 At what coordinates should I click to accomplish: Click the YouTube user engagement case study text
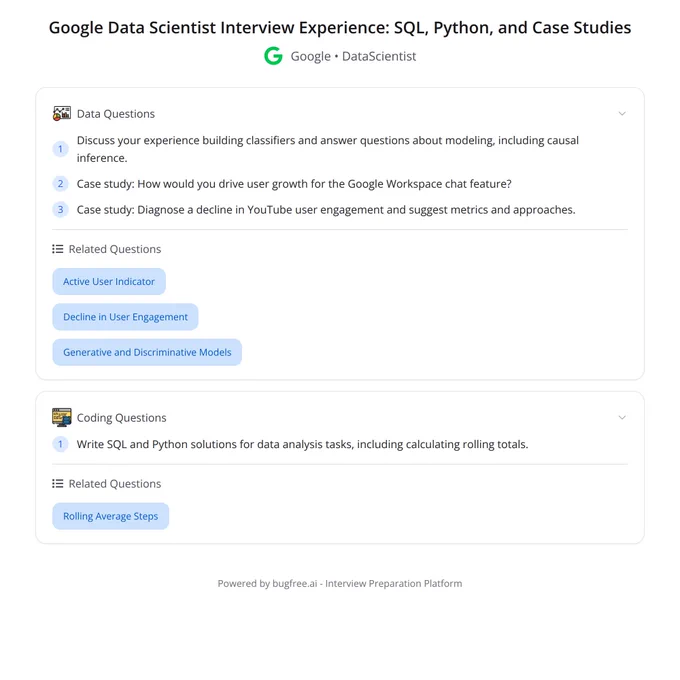tap(326, 210)
